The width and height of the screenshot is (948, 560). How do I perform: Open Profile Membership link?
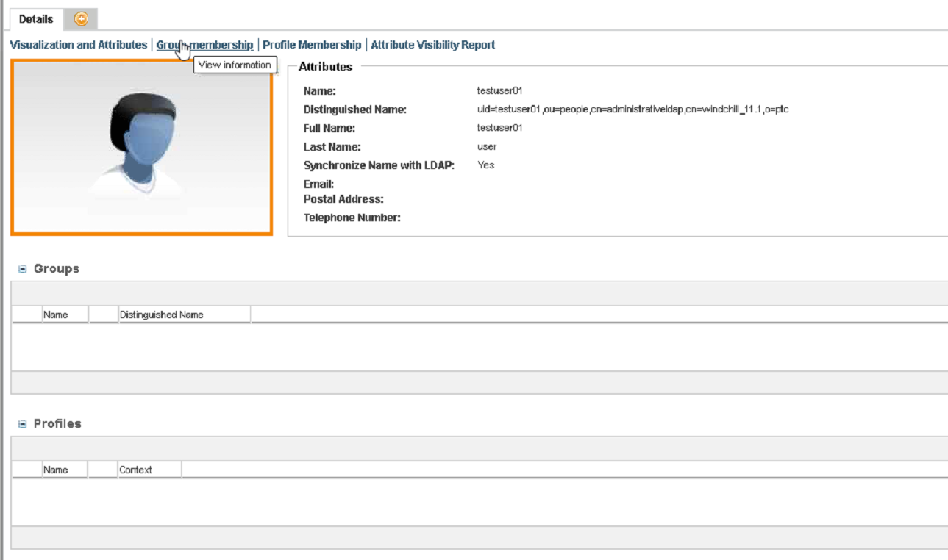click(x=312, y=45)
